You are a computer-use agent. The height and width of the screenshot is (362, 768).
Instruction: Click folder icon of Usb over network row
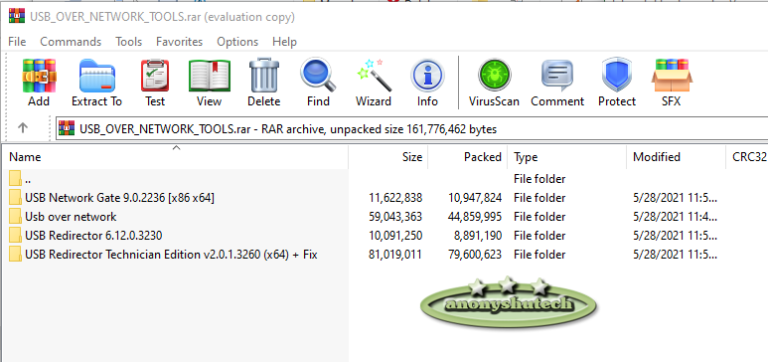[x=15, y=217]
